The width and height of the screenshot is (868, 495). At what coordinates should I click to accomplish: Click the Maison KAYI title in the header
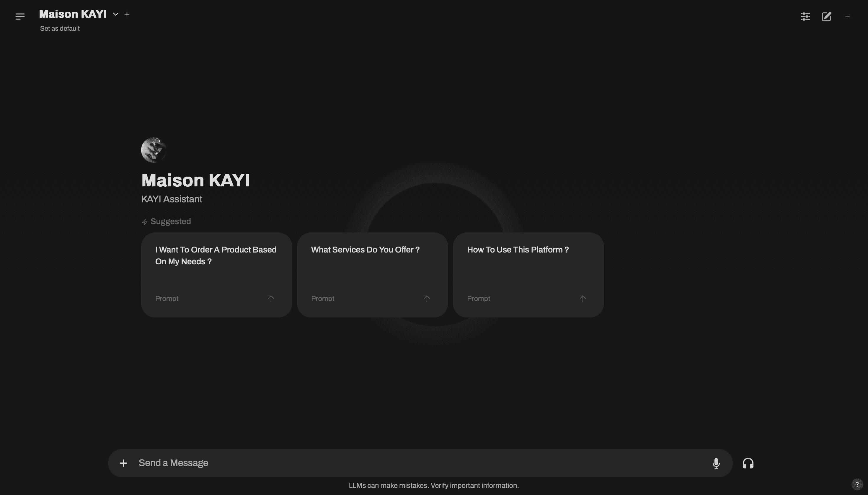73,14
